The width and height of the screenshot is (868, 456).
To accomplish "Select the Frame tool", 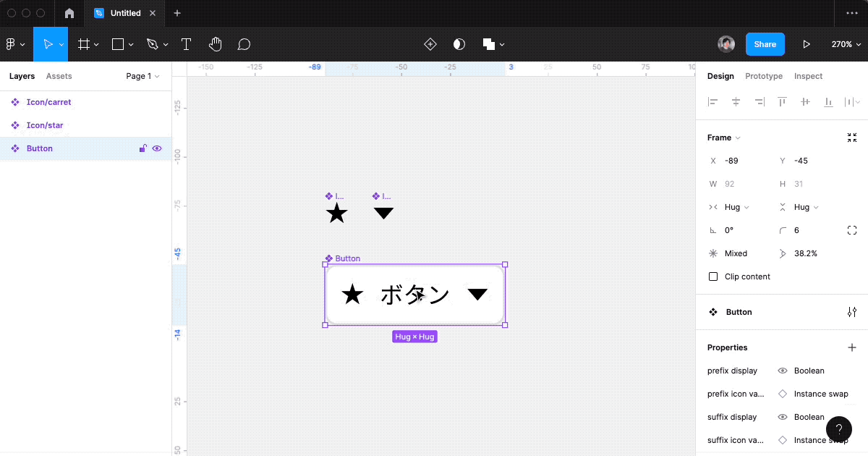I will point(84,44).
